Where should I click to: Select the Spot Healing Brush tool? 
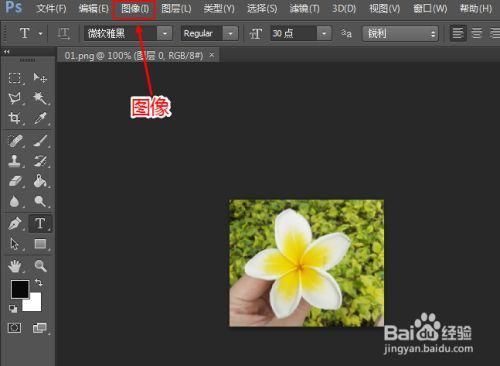click(x=15, y=141)
